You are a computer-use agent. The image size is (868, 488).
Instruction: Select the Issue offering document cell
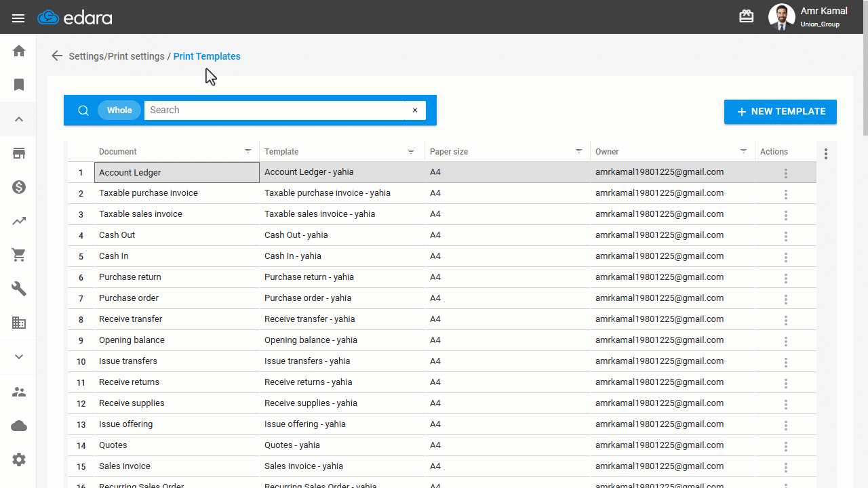[177, 424]
